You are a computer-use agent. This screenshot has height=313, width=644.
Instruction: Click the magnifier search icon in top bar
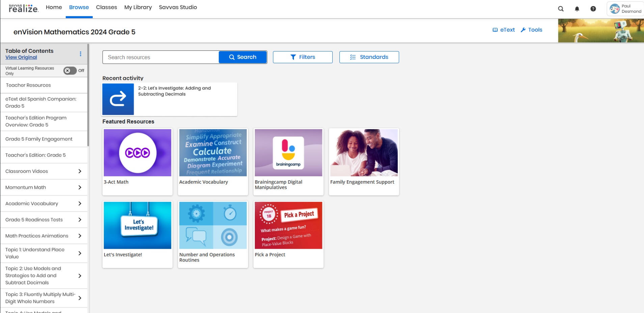tap(561, 9)
